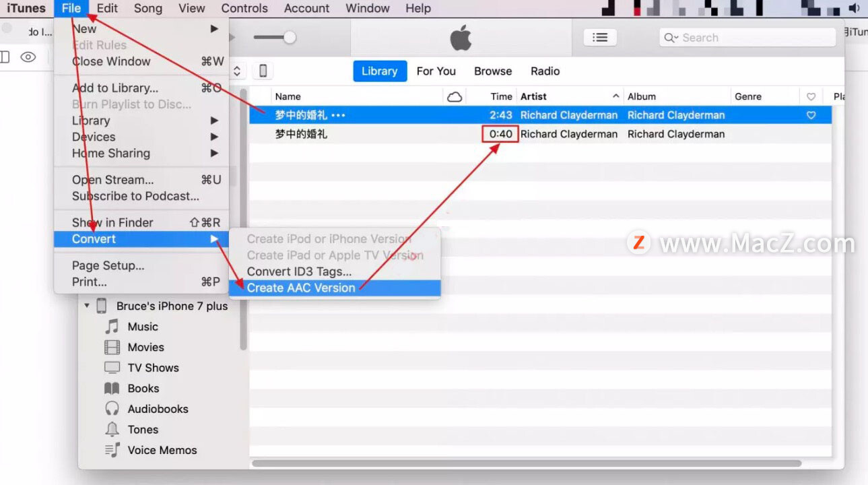
Task: Choose Create AAC Version option
Action: pos(335,288)
